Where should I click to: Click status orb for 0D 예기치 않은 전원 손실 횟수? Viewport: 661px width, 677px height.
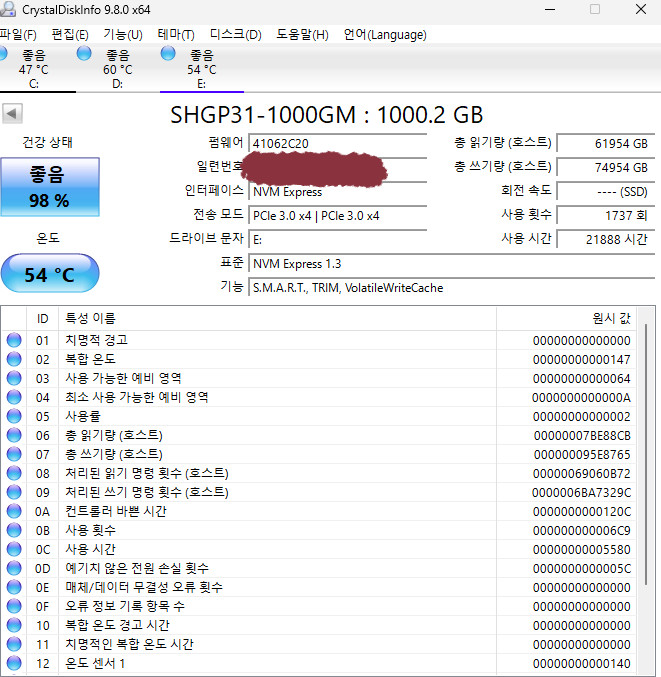(14, 568)
